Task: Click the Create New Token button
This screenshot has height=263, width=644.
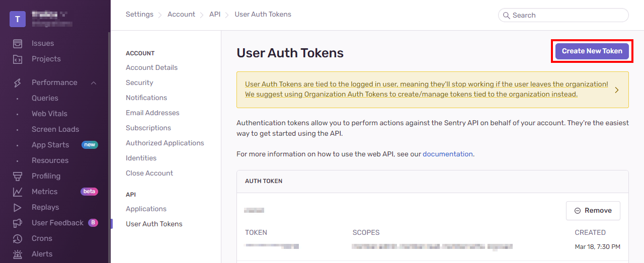Action: tap(592, 51)
